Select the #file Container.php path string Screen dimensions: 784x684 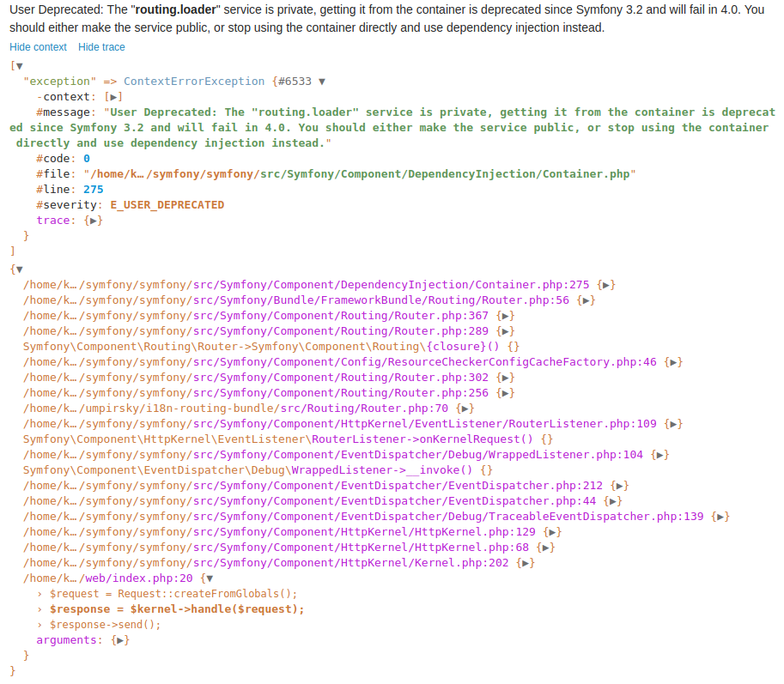[360, 174]
